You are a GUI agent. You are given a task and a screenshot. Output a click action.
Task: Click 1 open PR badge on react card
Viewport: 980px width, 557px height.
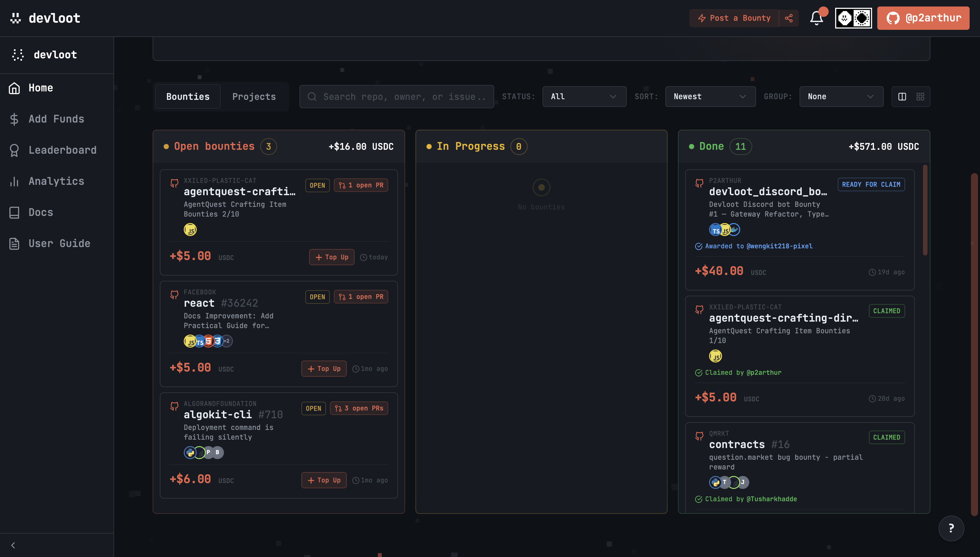click(x=361, y=297)
